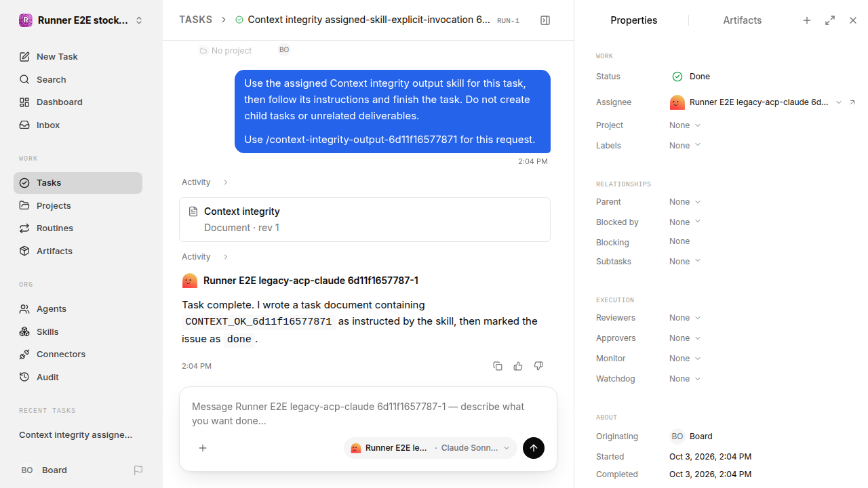The image size is (868, 488).
Task: Expand Activity section above agent reply
Action: [205, 257]
